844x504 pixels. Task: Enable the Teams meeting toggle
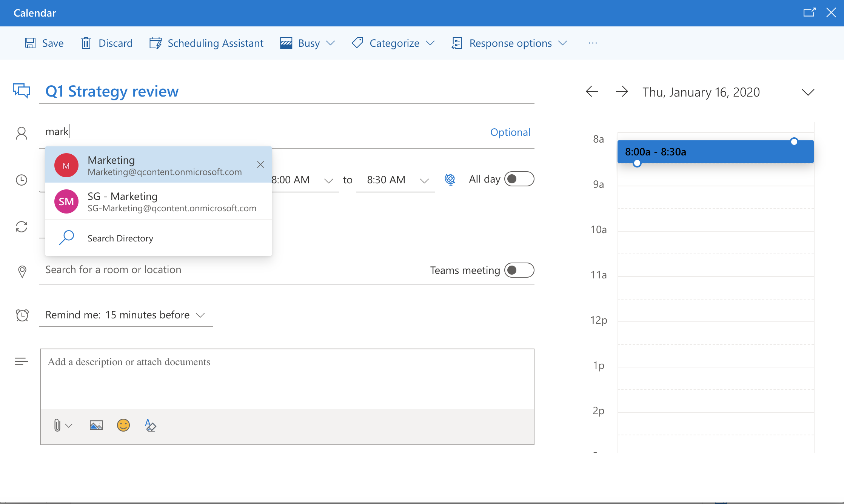518,269
